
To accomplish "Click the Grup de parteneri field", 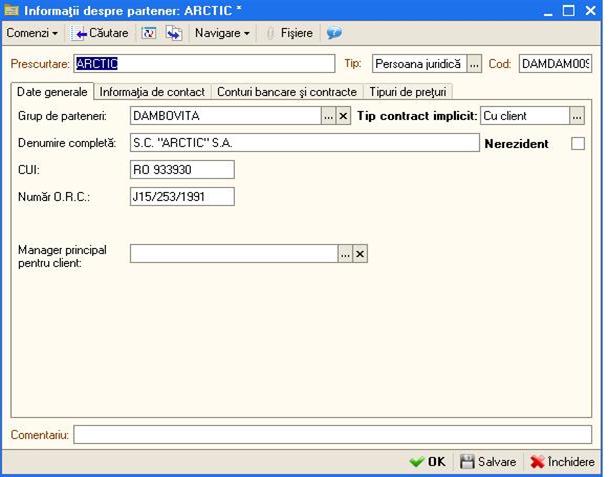I will [x=226, y=116].
